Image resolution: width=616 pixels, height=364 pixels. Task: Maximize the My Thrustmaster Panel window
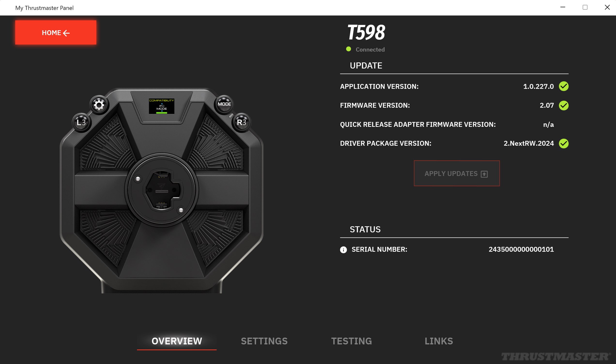point(585,7)
